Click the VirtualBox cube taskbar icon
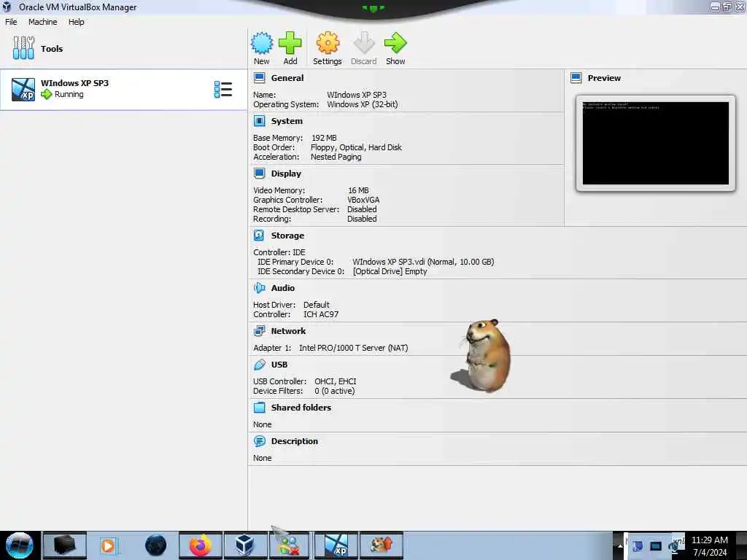This screenshot has width=747, height=560. [x=244, y=545]
